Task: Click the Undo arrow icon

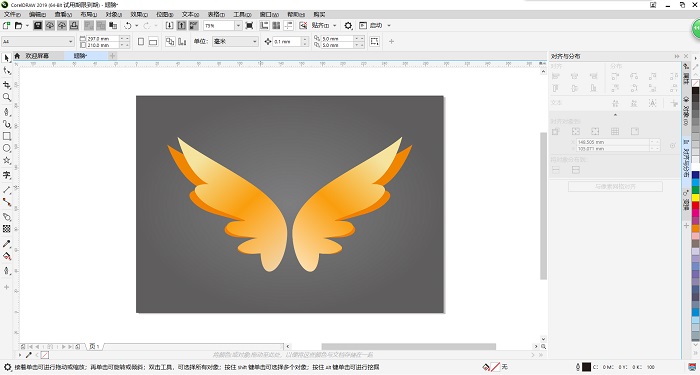Action: (128, 25)
